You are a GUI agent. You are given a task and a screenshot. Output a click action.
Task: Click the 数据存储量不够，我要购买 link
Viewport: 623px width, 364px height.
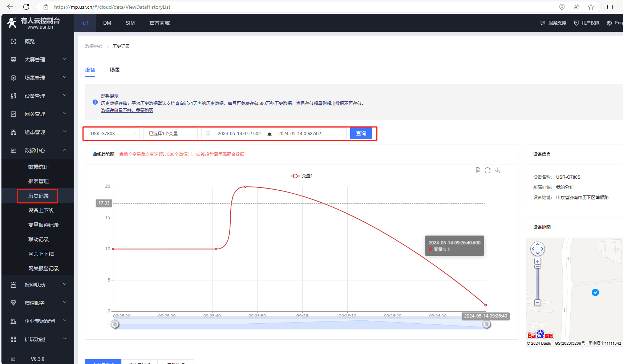click(127, 110)
